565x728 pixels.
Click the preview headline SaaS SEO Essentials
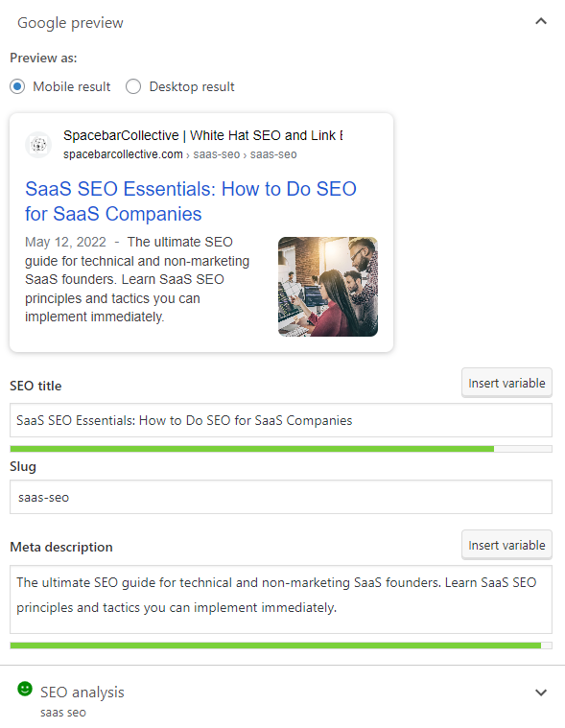point(191,201)
